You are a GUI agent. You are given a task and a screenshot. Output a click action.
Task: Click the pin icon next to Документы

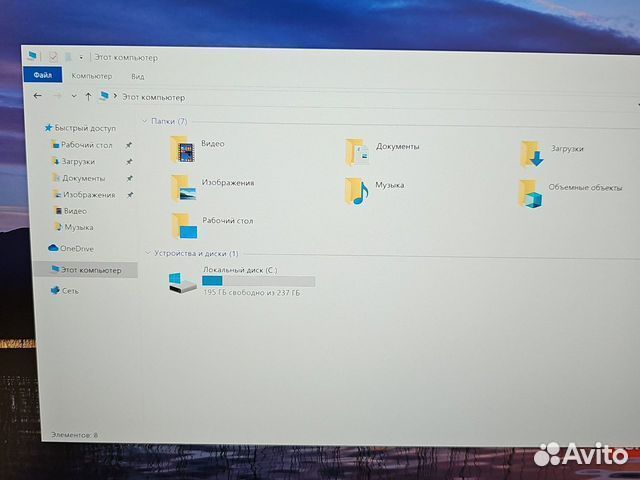(x=129, y=178)
